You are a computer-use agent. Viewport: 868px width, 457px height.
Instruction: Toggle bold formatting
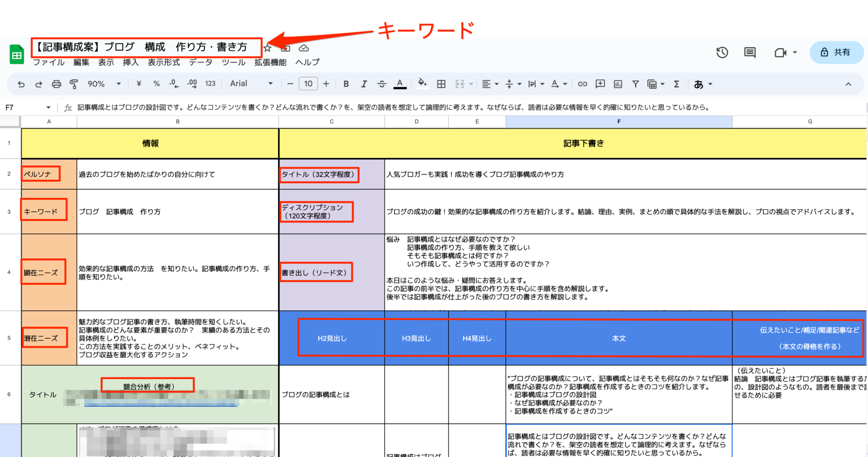click(x=346, y=84)
